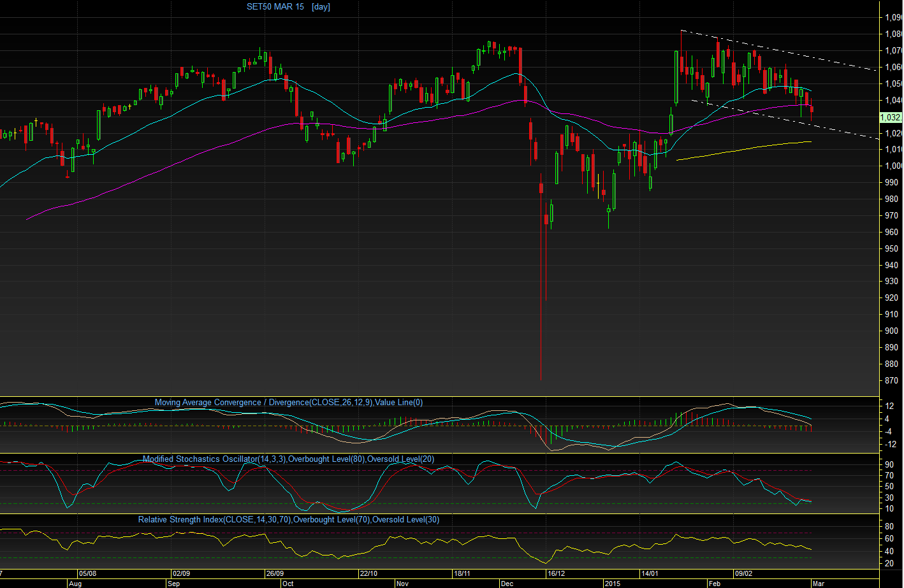Click the 22/10 date on the time axis
Image resolution: width=904 pixels, height=588 pixels.
click(369, 573)
